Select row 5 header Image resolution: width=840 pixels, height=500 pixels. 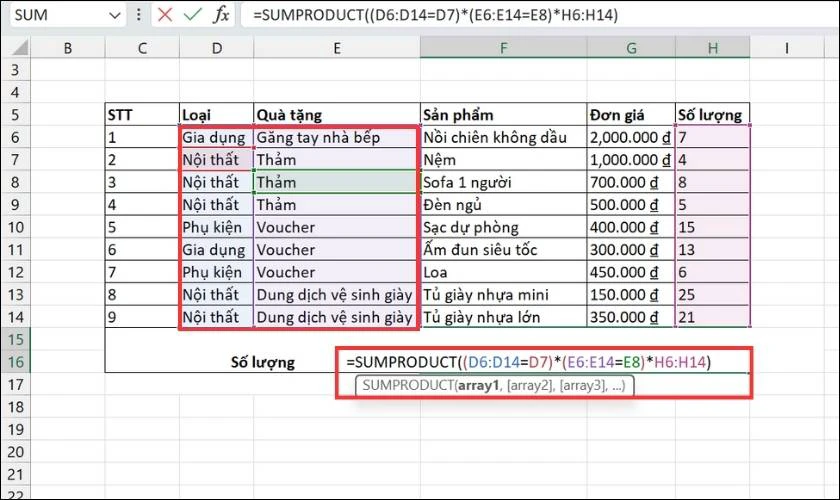(15, 115)
